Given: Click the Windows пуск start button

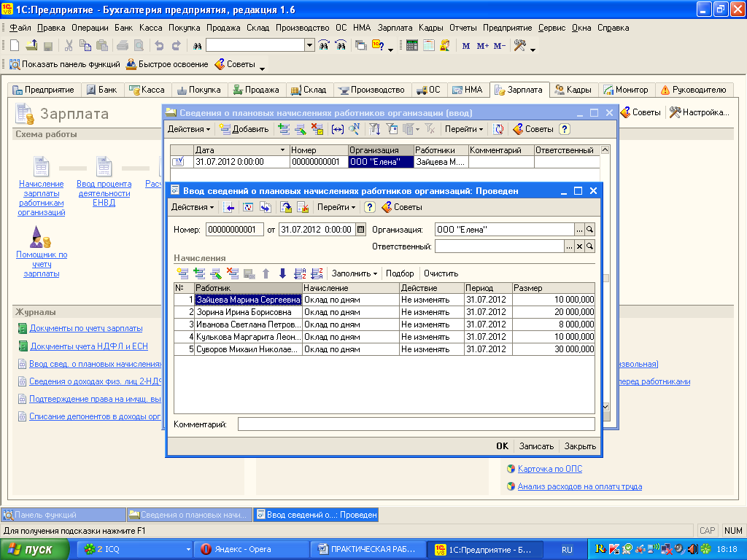Looking at the screenshot, I should (34, 550).
